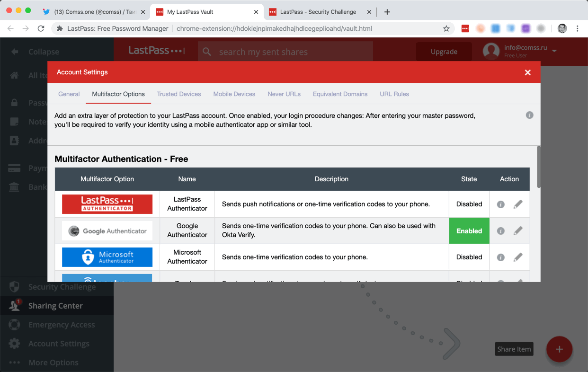Click the Enabled state of Google Authenticator
The height and width of the screenshot is (372, 588).
[469, 231]
